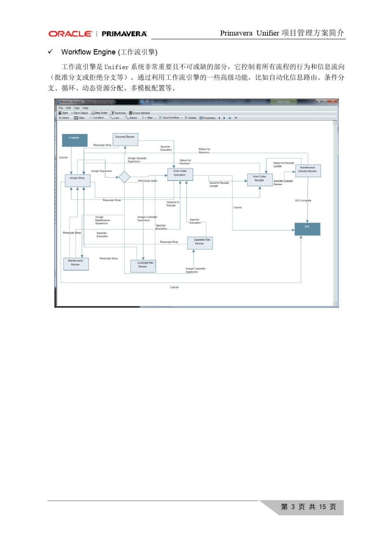This screenshot has width=392, height=555.
Task: Click the Advance to Results label
Action: tap(173, 204)
